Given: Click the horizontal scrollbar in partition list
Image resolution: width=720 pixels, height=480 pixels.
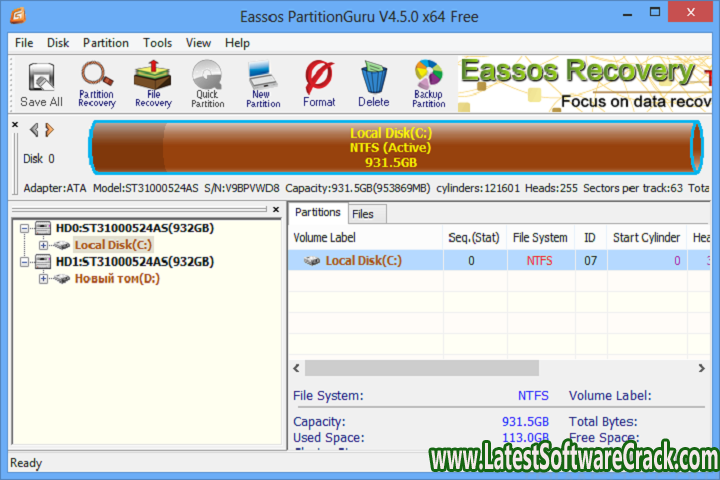Looking at the screenshot, I should [x=420, y=368].
